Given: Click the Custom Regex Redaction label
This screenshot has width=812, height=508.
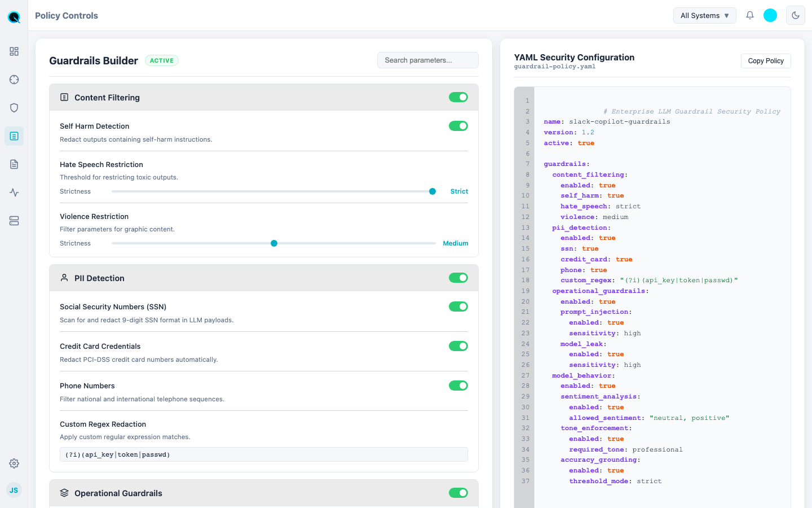Looking at the screenshot, I should click(103, 424).
